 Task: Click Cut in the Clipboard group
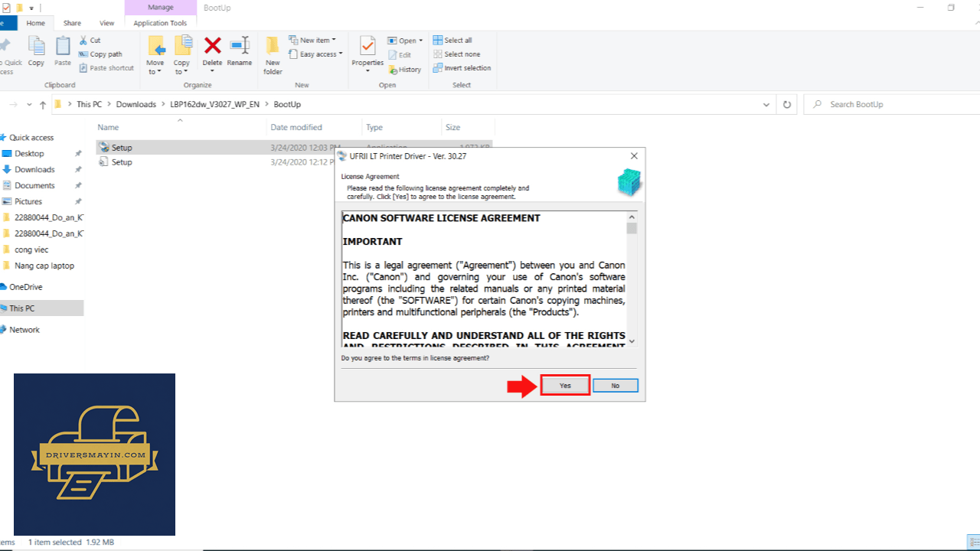click(x=90, y=40)
